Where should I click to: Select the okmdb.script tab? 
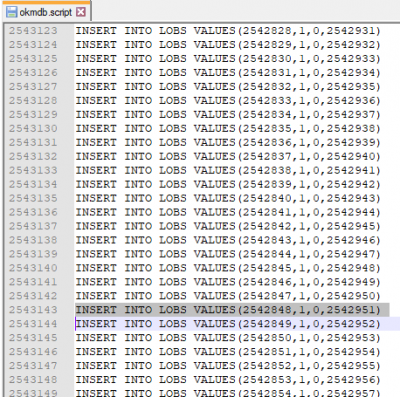[x=46, y=12]
